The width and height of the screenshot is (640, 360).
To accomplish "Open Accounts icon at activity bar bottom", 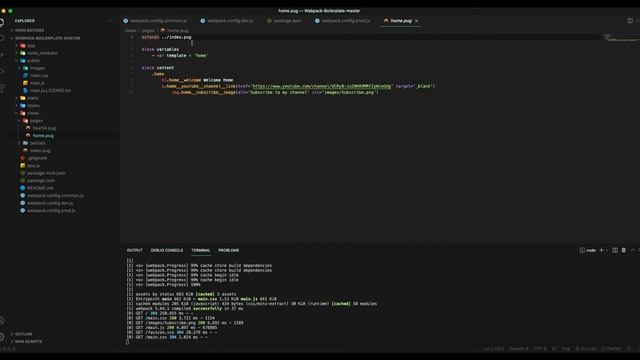I will 2,321.
